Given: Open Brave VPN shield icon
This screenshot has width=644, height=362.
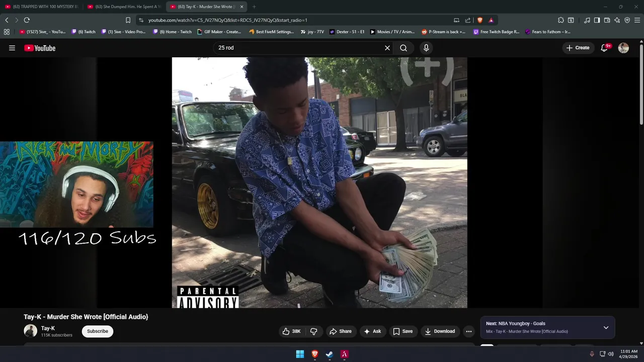Looking at the screenshot, I should click(627, 20).
